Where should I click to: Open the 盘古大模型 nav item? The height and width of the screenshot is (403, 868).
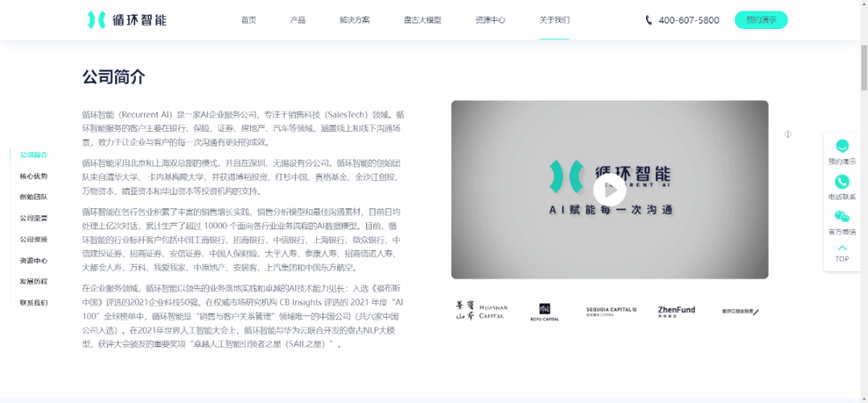pyautogui.click(x=422, y=20)
